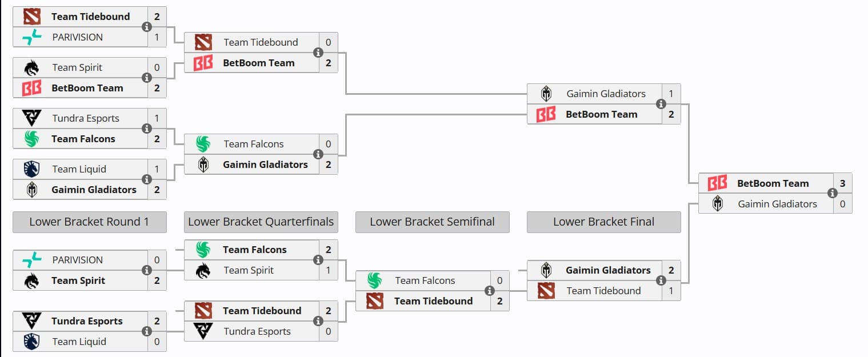Click the Lower Bracket Final header
Image resolution: width=868 pixels, height=357 pixels.
[603, 222]
